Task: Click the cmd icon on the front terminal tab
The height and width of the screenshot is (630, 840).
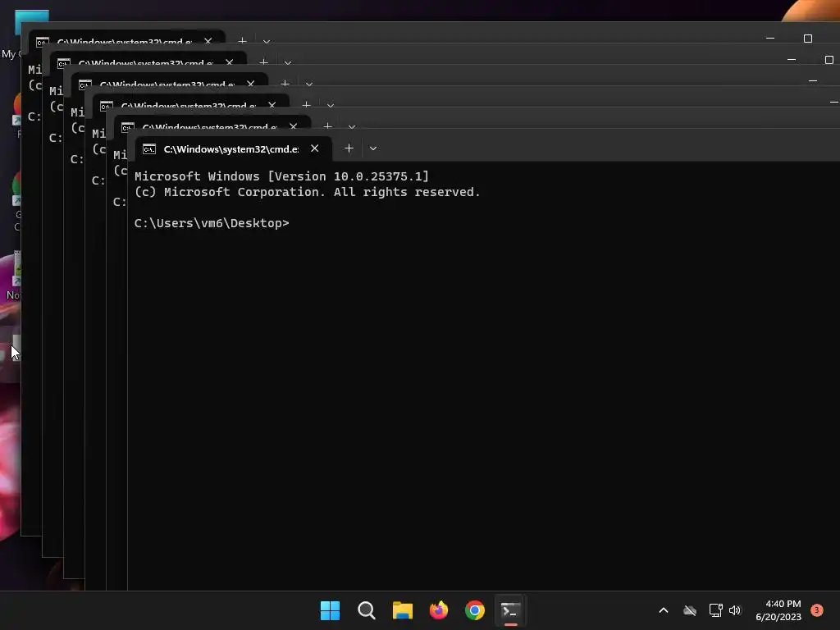Action: click(x=149, y=149)
